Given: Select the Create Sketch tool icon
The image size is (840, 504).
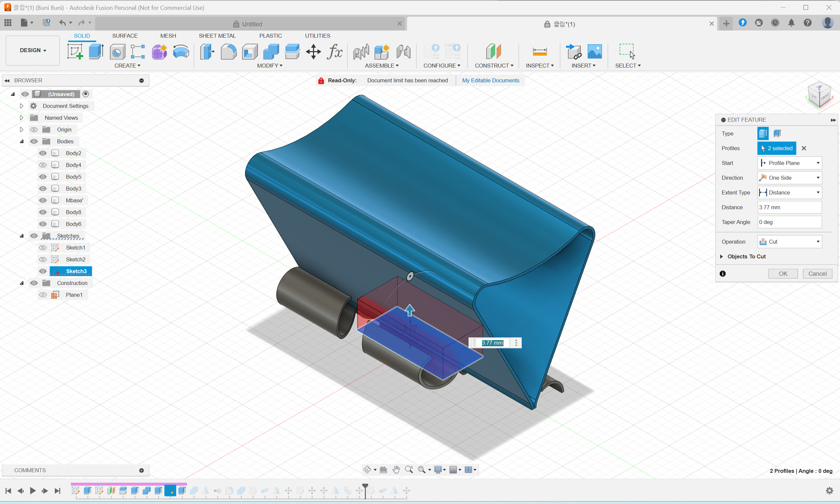Looking at the screenshot, I should [75, 51].
